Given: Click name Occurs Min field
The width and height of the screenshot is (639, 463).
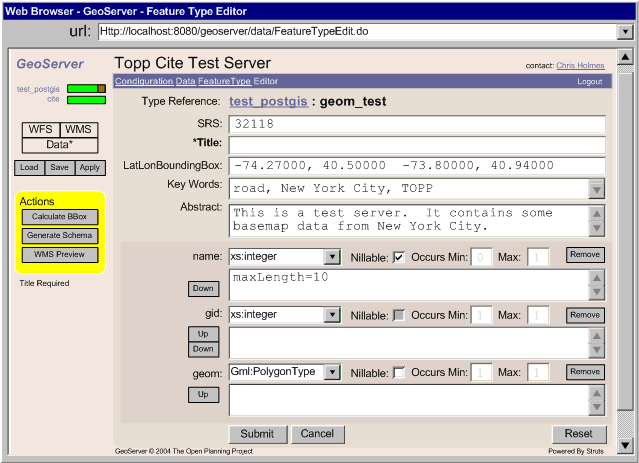Looking at the screenshot, I should coord(481,257).
